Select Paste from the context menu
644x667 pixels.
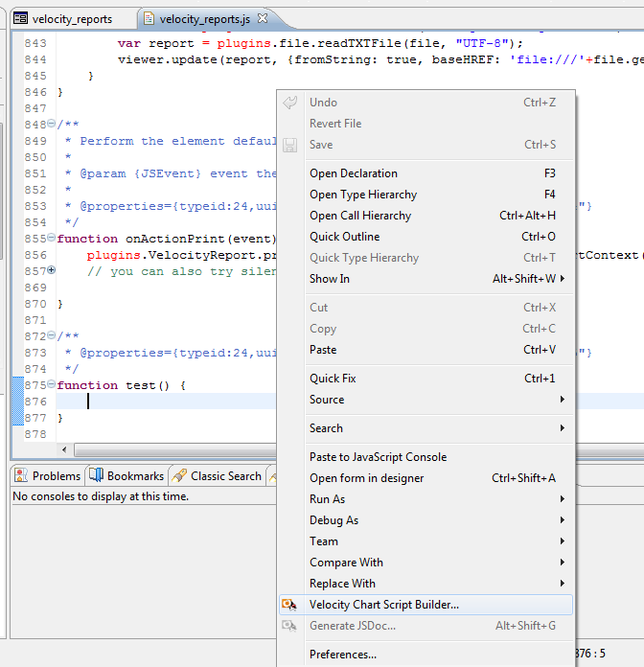425,350
